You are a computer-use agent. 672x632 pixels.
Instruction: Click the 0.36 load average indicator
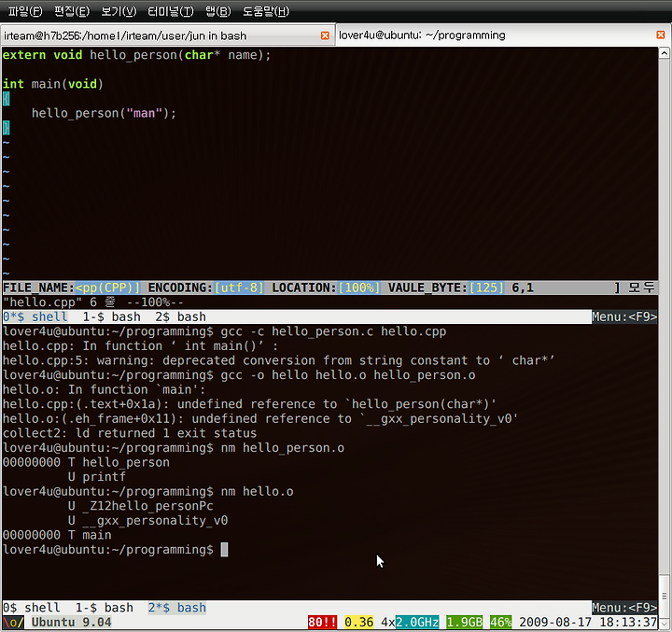click(x=358, y=622)
